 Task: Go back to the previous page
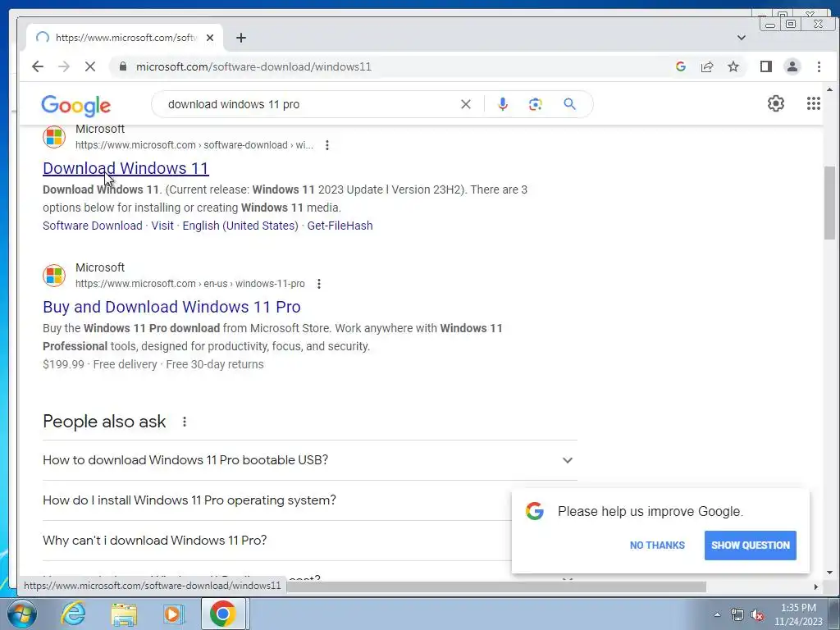[38, 66]
